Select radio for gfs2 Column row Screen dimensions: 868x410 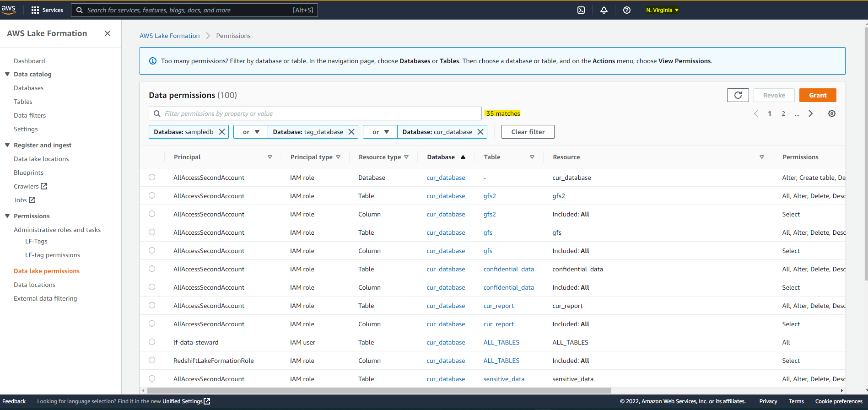coord(152,214)
